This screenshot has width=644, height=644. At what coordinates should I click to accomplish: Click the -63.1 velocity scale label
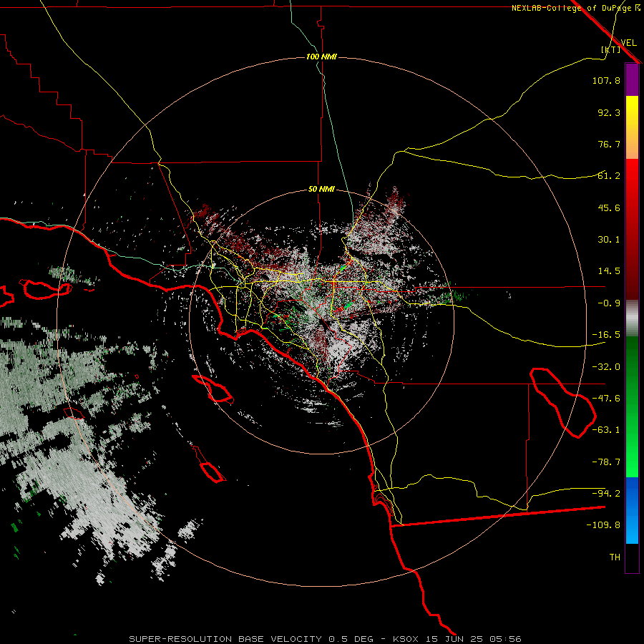coord(606,430)
